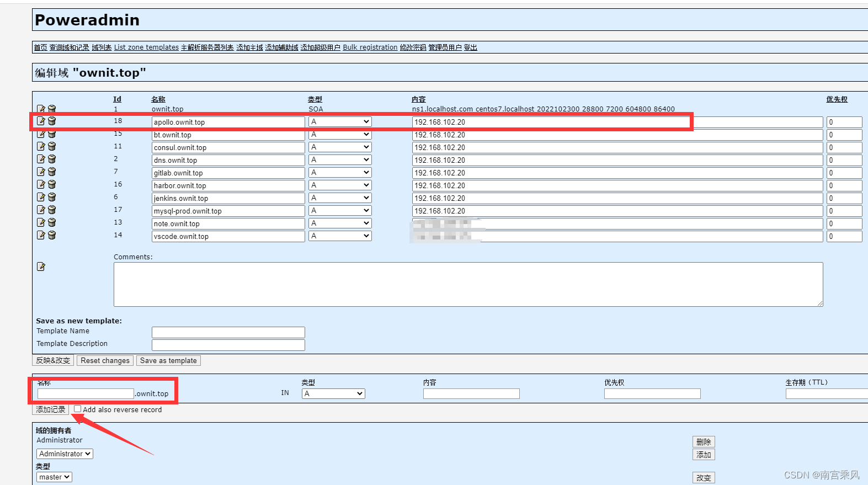Open the type dropdown for dns.ownit.top
The width and height of the screenshot is (868, 485).
340,159
